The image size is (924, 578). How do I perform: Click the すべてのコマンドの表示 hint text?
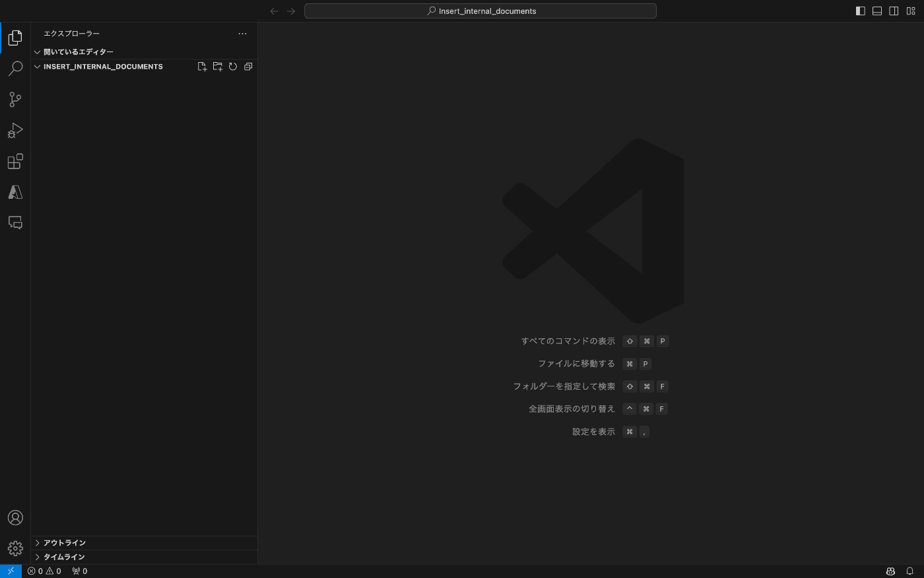(x=568, y=342)
